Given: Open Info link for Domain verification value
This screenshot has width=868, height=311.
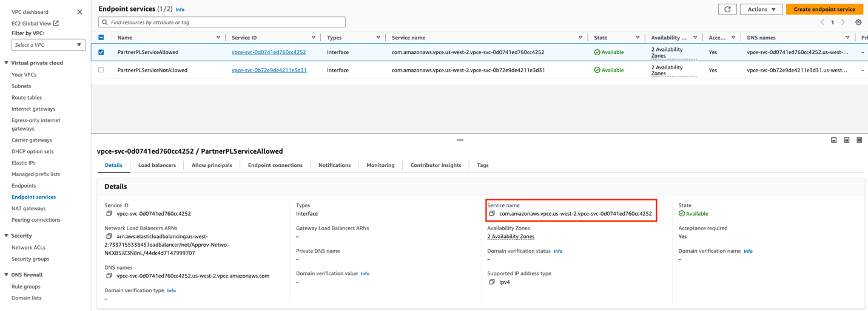Looking at the screenshot, I should coord(365,274).
